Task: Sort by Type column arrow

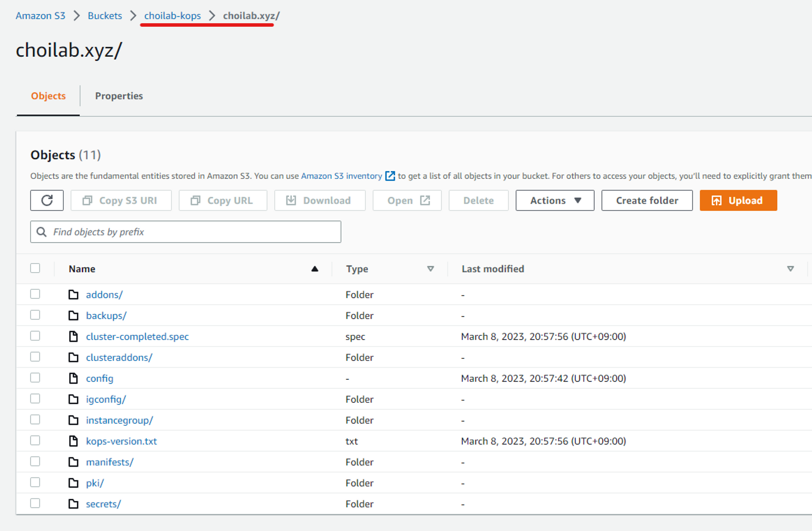Action: [x=430, y=269]
